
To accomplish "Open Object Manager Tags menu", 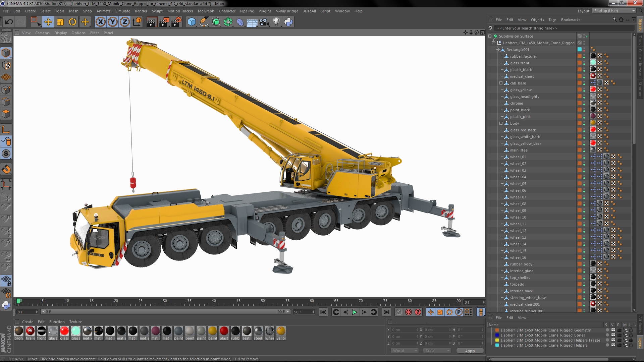I will 552,20.
